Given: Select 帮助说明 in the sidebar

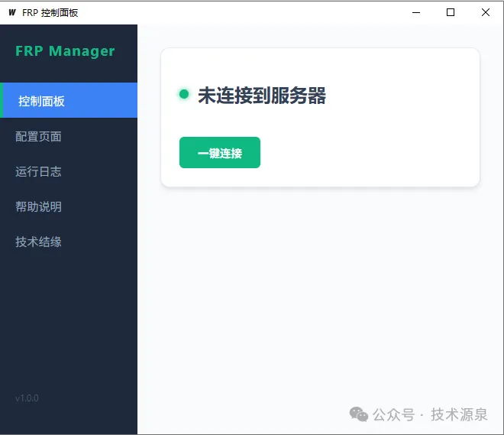Looking at the screenshot, I should click(69, 206).
